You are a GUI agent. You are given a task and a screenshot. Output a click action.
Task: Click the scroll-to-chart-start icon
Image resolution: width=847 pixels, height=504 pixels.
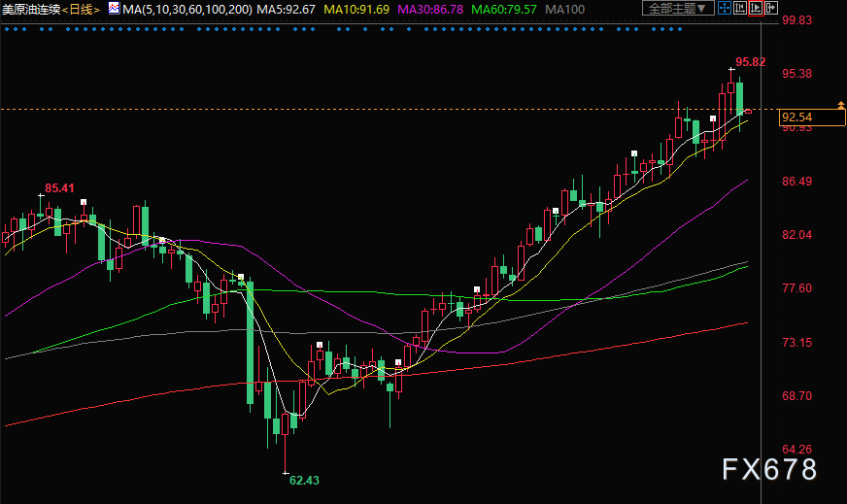(739, 8)
